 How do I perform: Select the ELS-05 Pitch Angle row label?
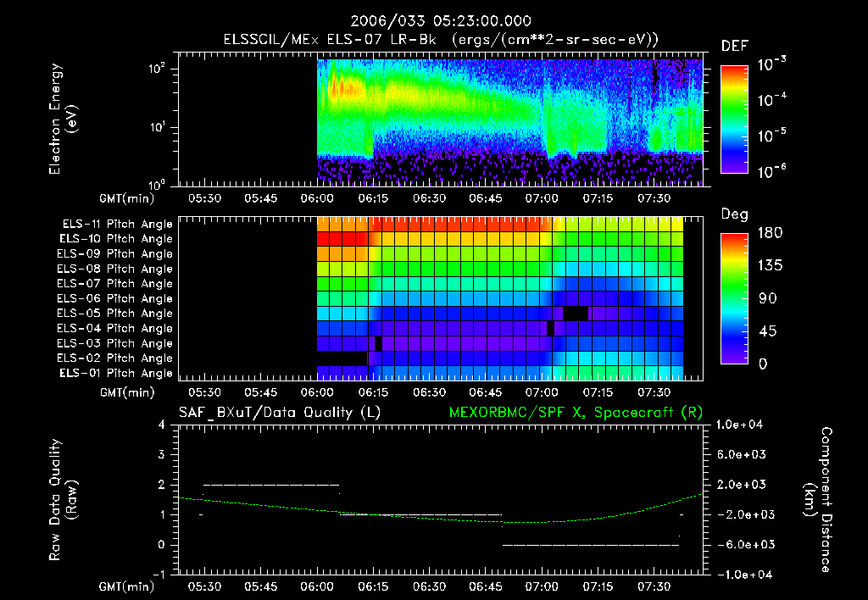(x=115, y=314)
